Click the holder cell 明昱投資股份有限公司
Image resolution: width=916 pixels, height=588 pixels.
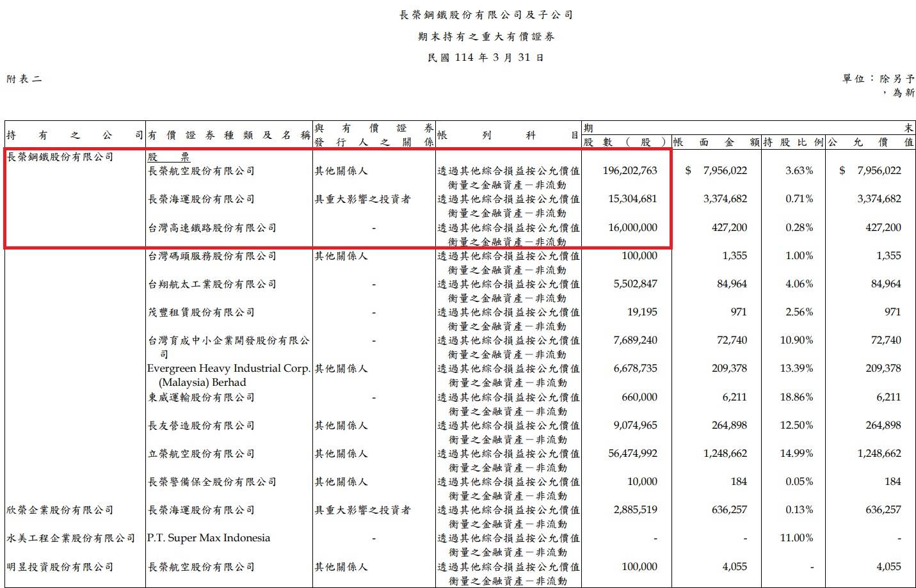60,567
